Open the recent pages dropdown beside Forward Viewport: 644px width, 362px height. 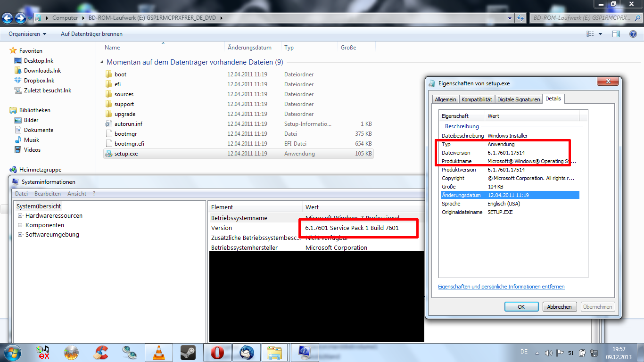coord(30,18)
